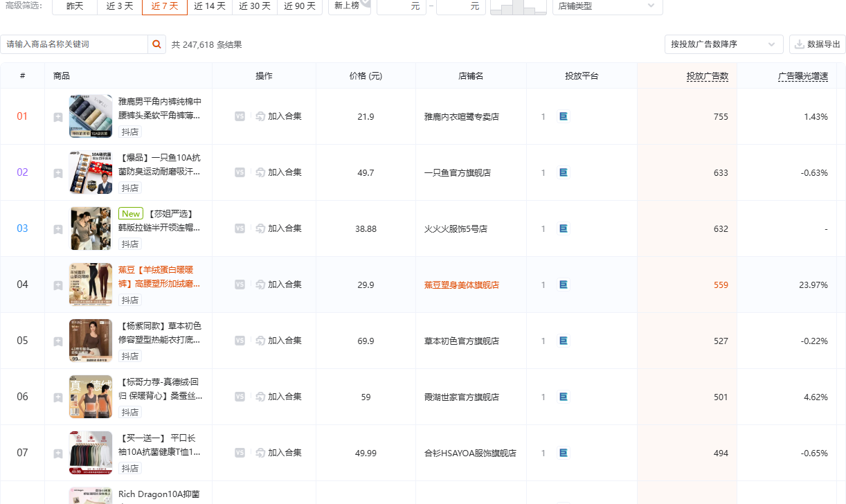
Task: Click 加入合集 for 莎姐严选 row
Action: tap(278, 228)
